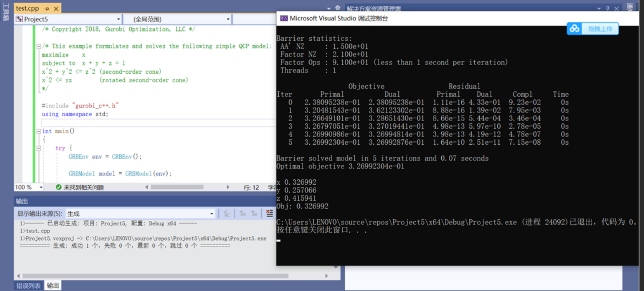Click the 解决方案资源管理器 panel title
Image resolution: width=644 pixels, height=291 pixels.
[x=374, y=9]
